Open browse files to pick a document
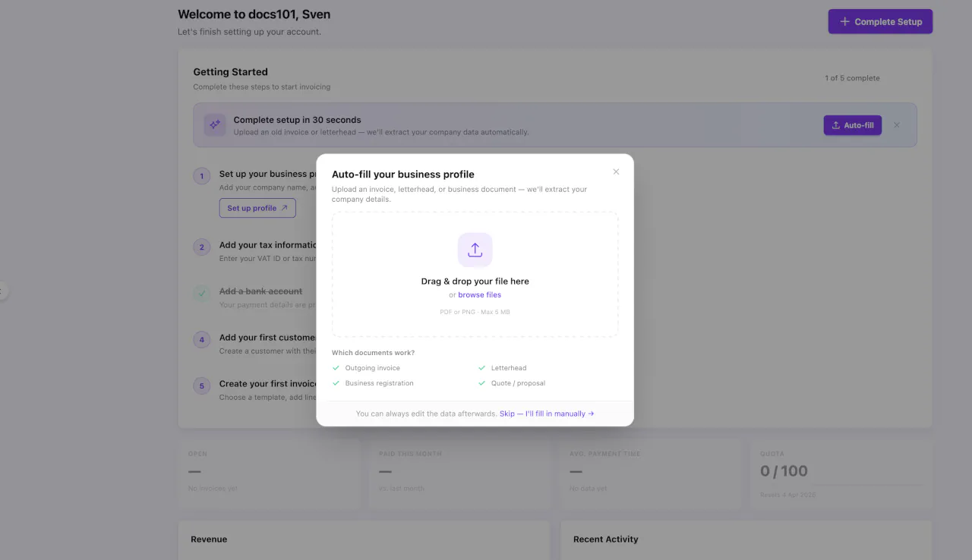The height and width of the screenshot is (560, 972). [x=479, y=294]
